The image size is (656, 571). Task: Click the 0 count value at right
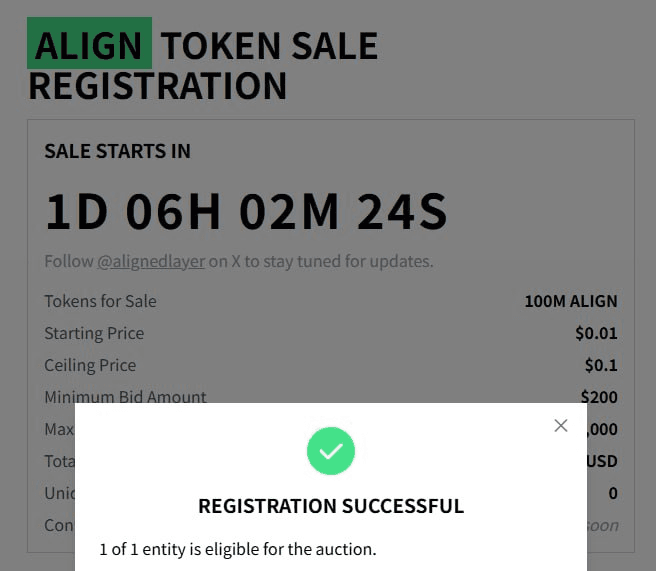tap(613, 493)
